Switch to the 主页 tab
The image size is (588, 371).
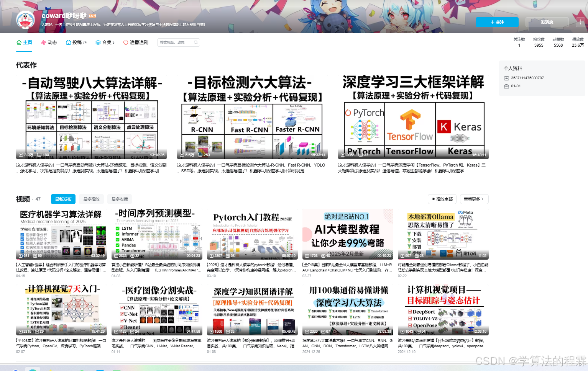(25, 42)
